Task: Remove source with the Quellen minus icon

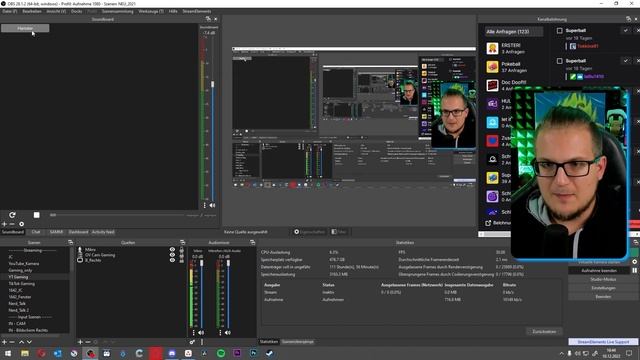Action: coord(88,342)
